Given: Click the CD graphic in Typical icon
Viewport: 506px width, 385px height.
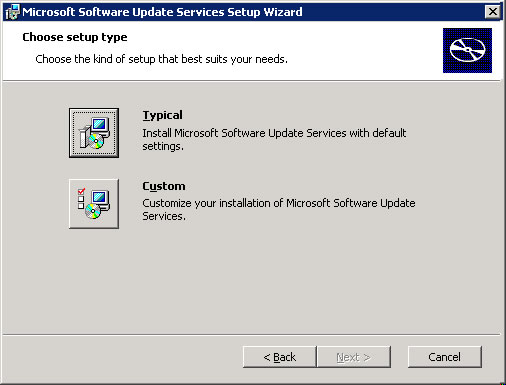Looking at the screenshot, I should (x=96, y=141).
